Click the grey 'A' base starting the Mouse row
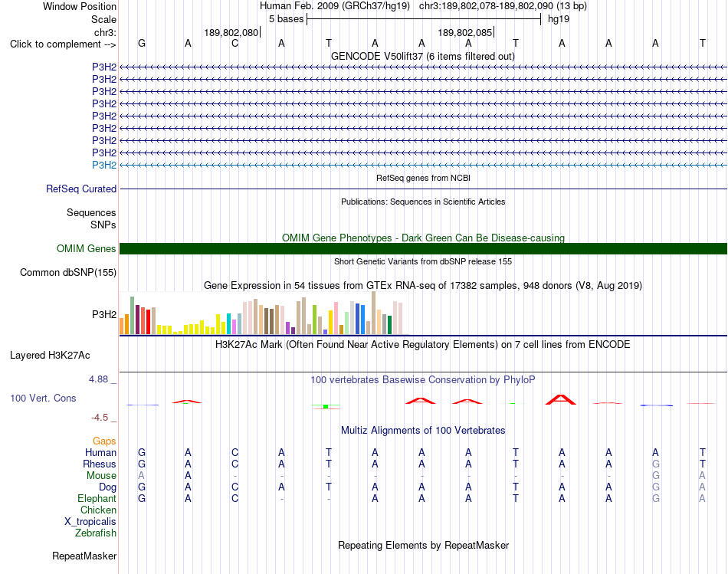Image resolution: width=728 pixels, height=574 pixels. (141, 476)
